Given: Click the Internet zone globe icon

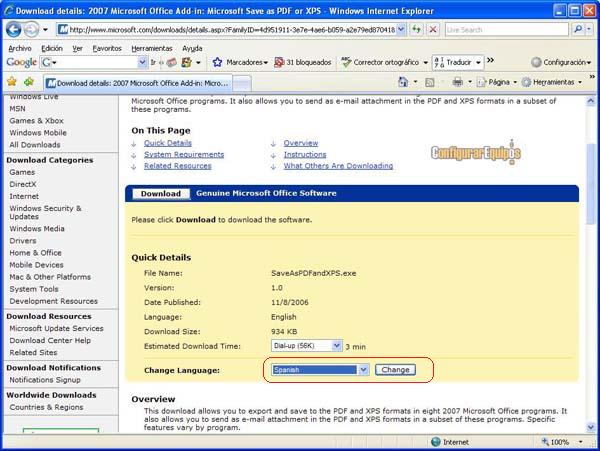Looking at the screenshot, I should [435, 442].
